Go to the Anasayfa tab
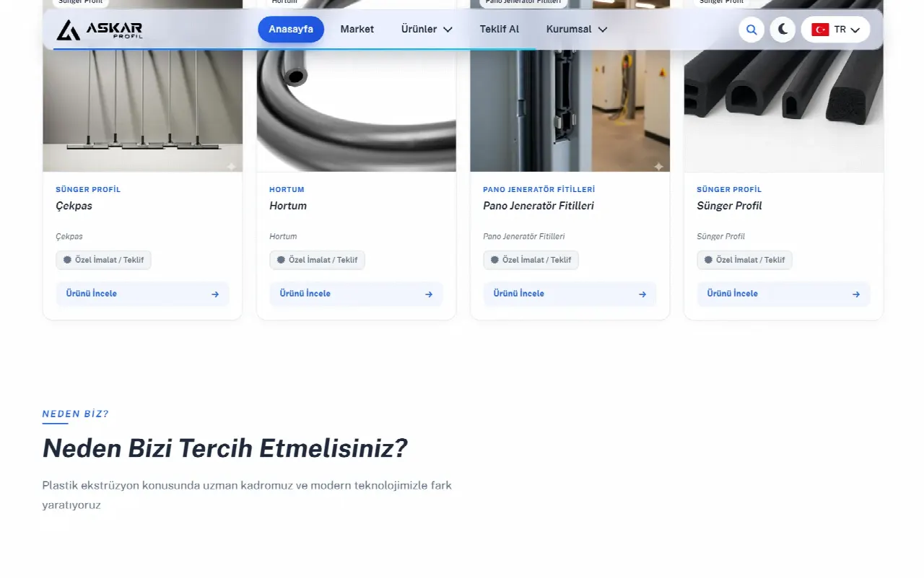 point(291,30)
